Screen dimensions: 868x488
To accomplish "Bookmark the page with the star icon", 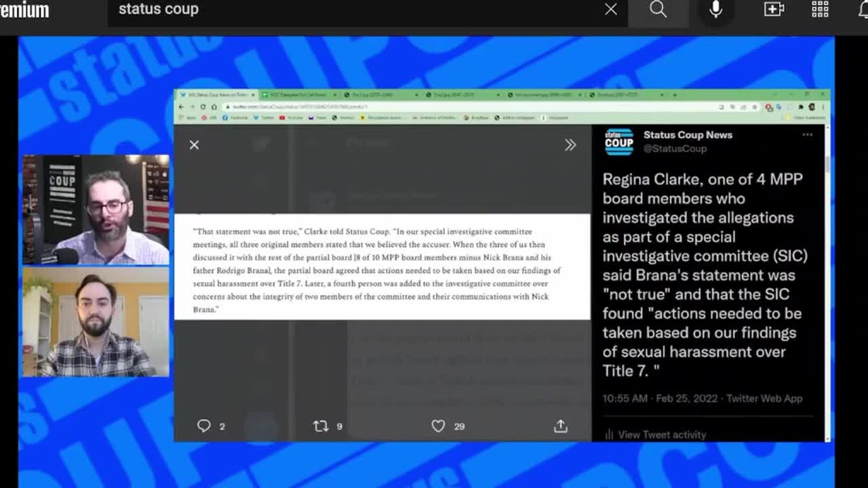I will coord(754,107).
